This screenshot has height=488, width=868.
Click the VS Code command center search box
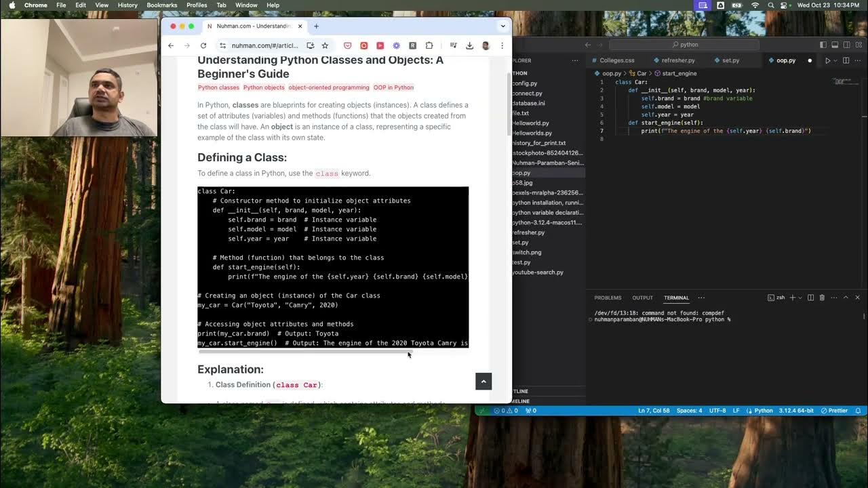pos(684,45)
